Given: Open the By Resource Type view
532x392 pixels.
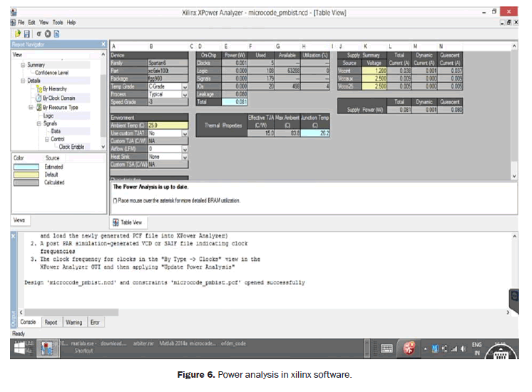Looking at the screenshot, I should point(59,107).
